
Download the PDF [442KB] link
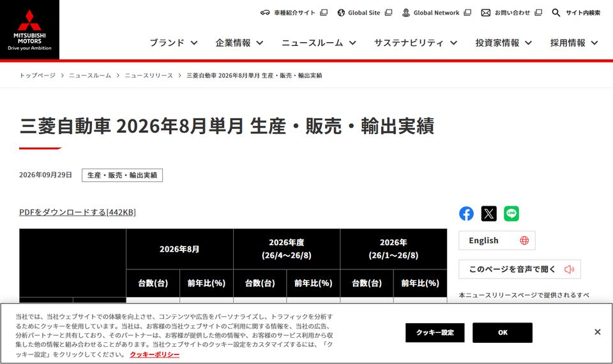click(x=77, y=212)
